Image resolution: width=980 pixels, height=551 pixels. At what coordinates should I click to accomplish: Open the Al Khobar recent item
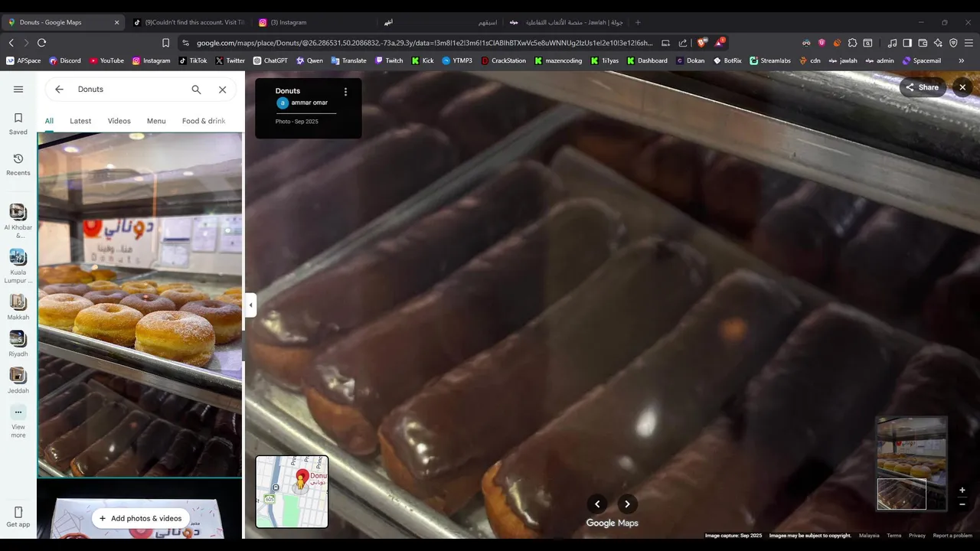pos(18,220)
